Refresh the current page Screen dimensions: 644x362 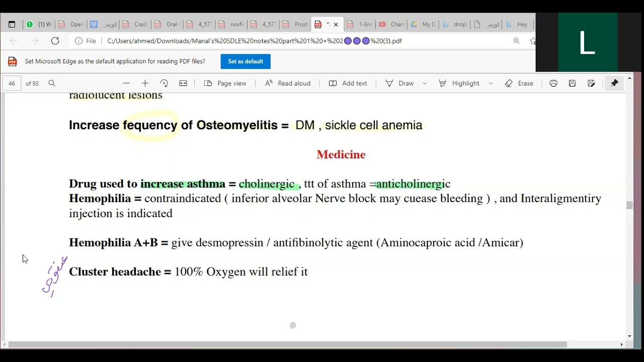(55, 41)
